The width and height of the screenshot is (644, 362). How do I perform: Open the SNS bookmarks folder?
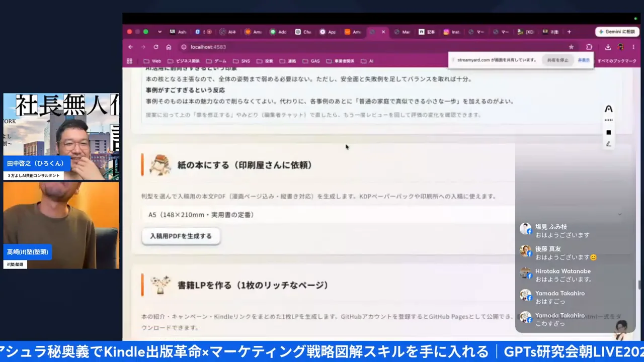coord(241,61)
